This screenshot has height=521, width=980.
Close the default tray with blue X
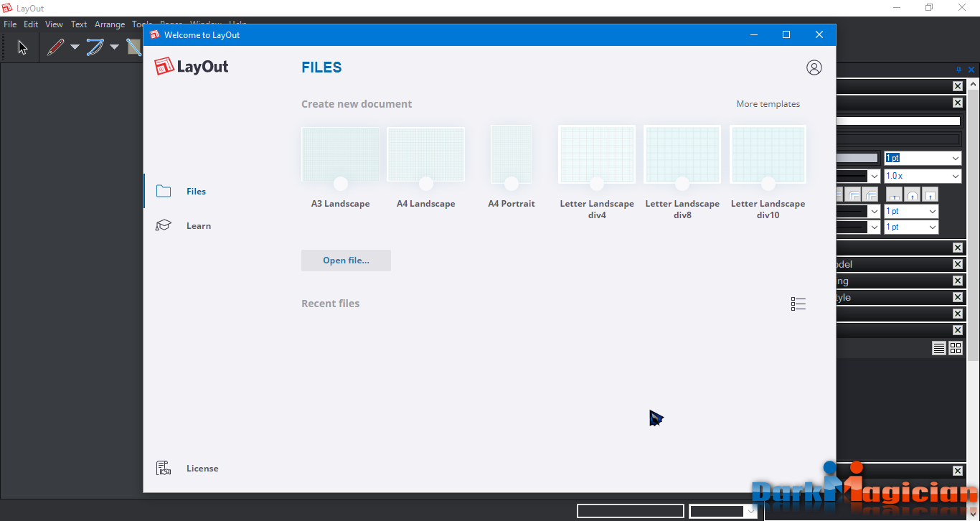point(971,70)
